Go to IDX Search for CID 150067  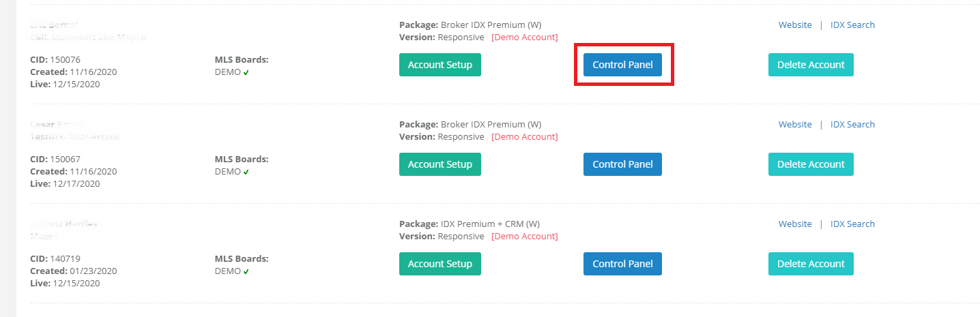click(x=852, y=125)
